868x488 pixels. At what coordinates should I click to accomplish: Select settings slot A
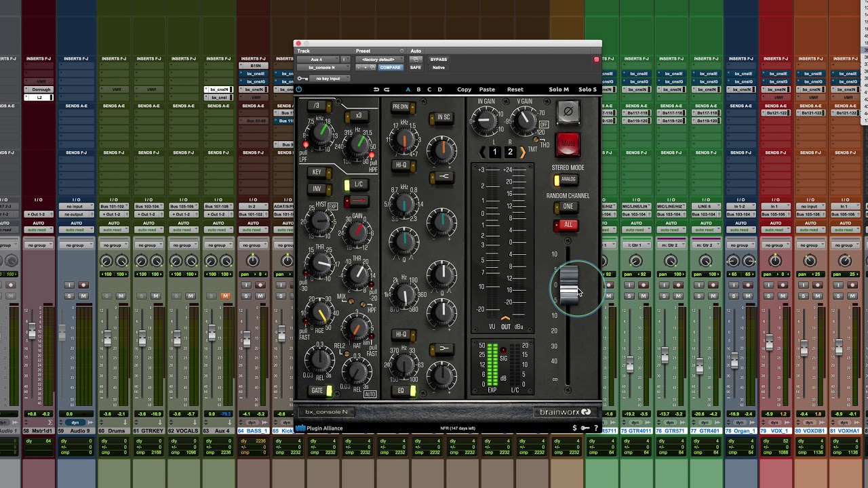(408, 89)
